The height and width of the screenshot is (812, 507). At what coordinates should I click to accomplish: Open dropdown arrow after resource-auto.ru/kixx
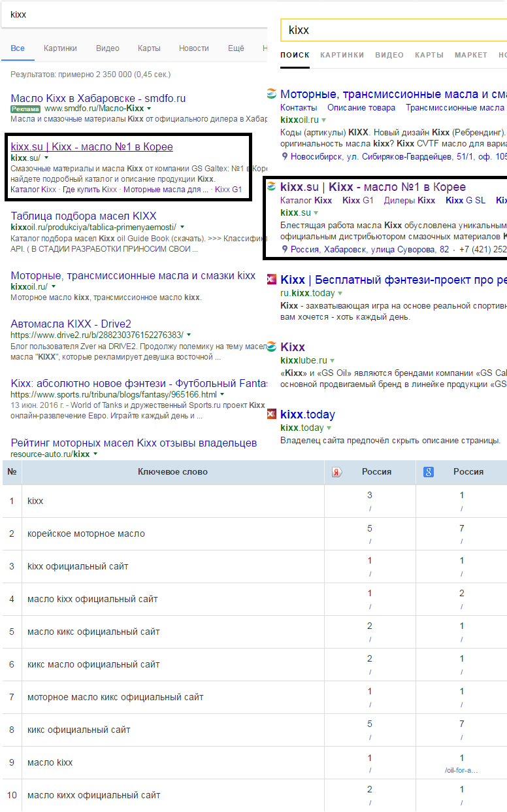[x=95, y=454]
